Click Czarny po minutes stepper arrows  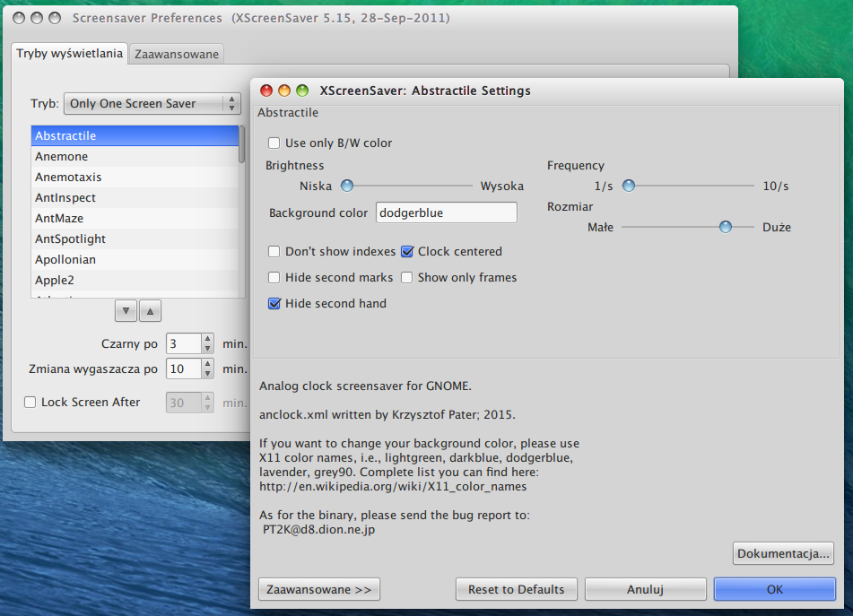coord(207,343)
